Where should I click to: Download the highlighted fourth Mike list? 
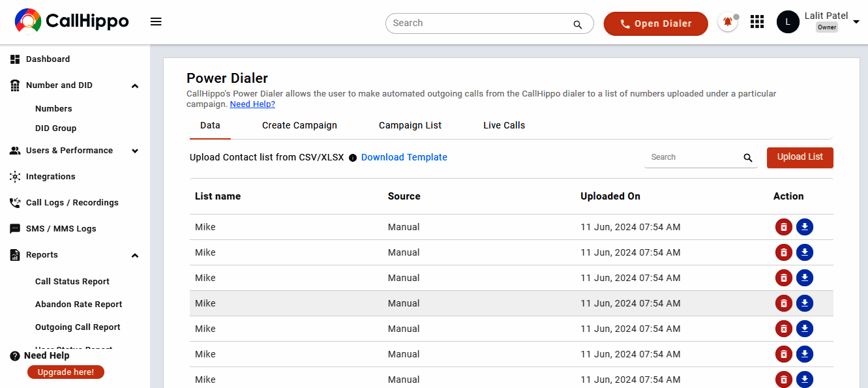[805, 303]
